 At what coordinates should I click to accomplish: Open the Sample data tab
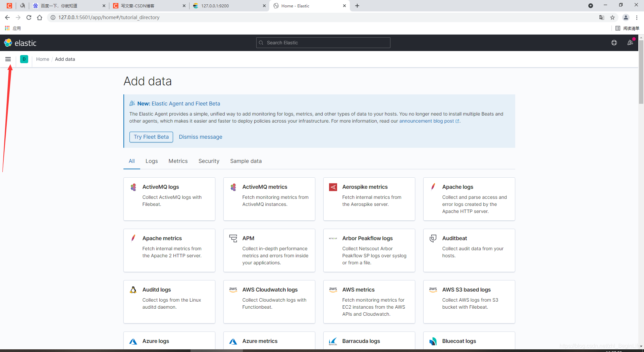click(246, 161)
